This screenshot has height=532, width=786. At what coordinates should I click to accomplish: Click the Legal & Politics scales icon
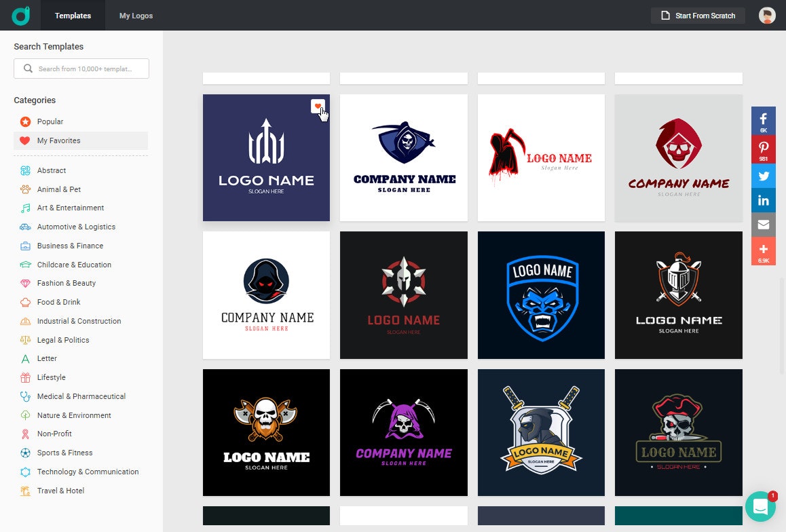point(25,340)
